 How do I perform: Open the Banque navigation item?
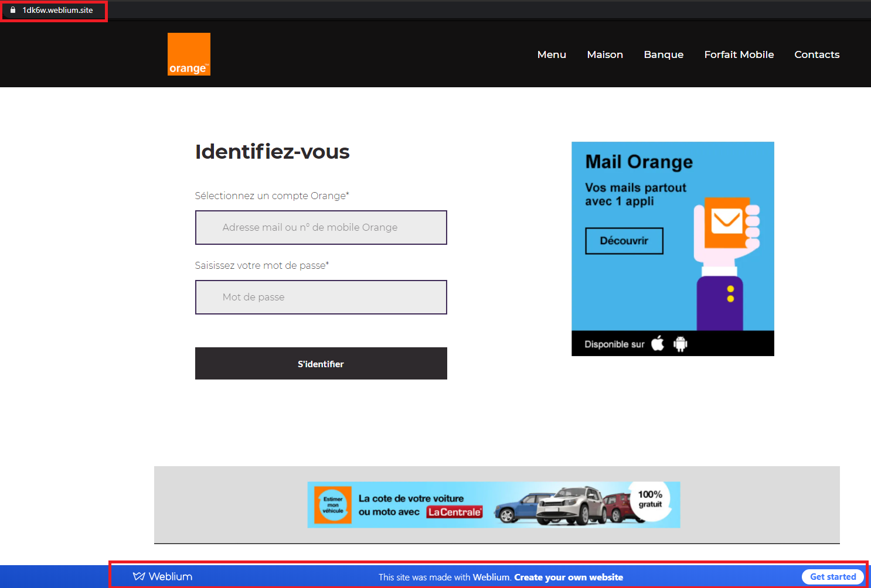pos(664,54)
